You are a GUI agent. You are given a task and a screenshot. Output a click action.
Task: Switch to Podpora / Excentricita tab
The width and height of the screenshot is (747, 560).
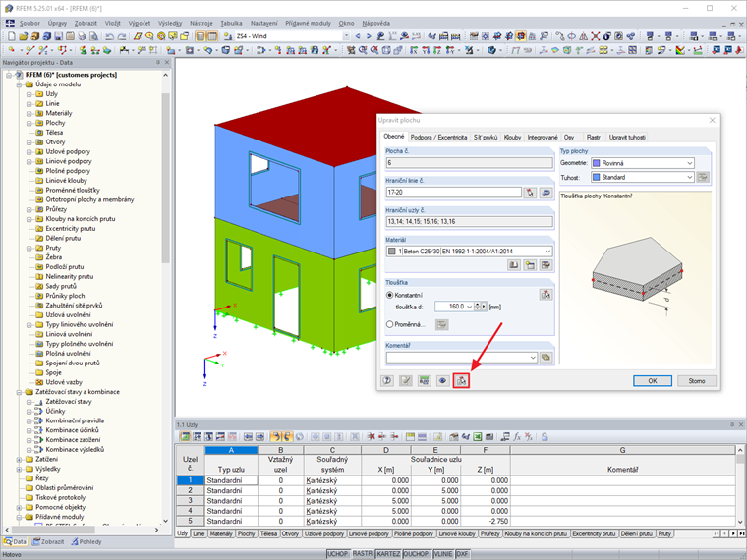tap(438, 138)
